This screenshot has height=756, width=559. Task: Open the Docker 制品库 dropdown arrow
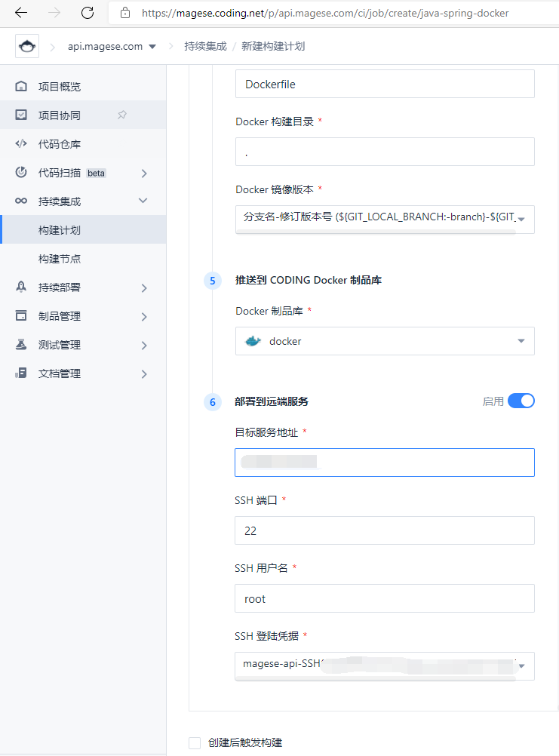coord(521,341)
